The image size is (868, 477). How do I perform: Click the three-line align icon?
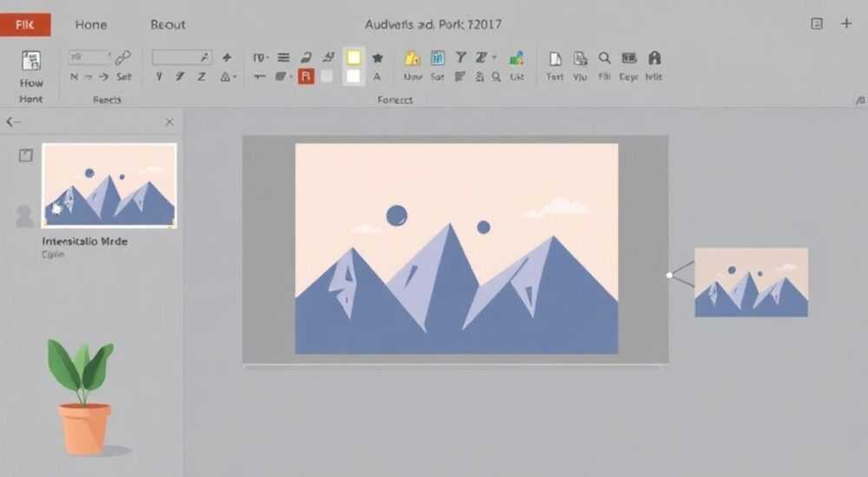tap(284, 57)
